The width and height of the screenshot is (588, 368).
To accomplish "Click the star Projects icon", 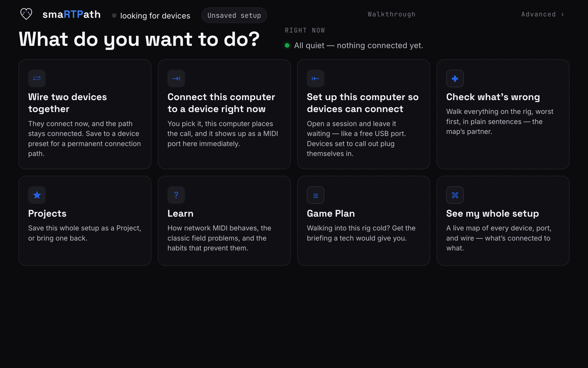I will (37, 195).
